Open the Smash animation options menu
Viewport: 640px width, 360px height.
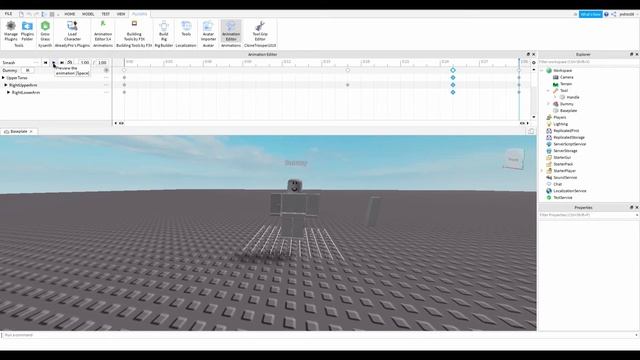tap(36, 62)
